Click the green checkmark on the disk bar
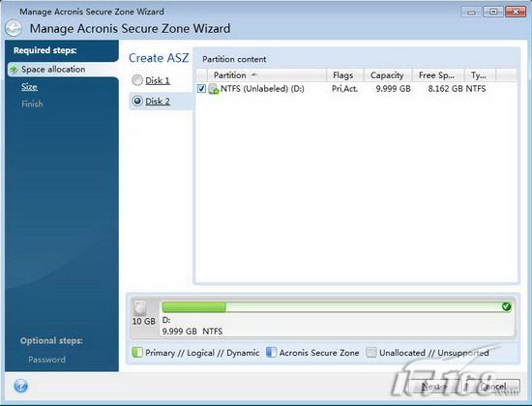 point(507,306)
